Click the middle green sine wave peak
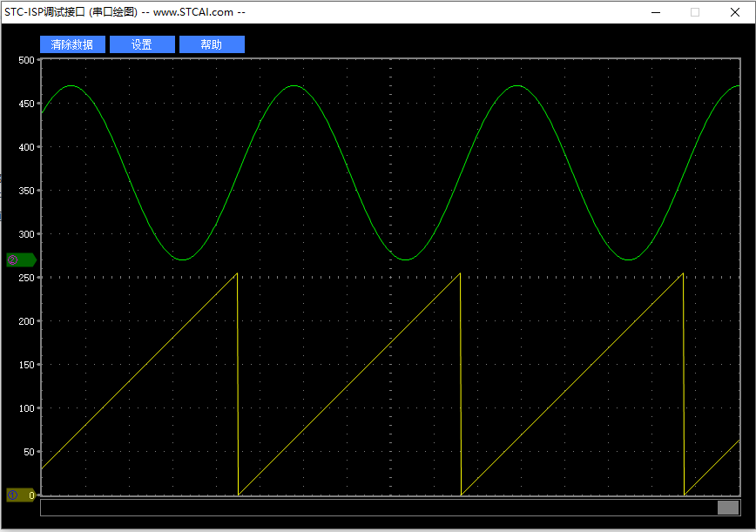Image resolution: width=756 pixels, height=532 pixels. 294,86
